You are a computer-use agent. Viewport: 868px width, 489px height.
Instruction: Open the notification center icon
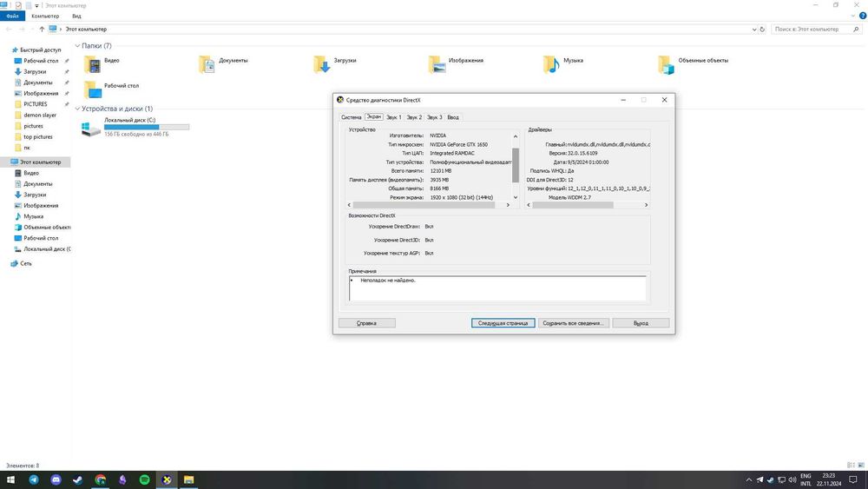click(x=853, y=479)
